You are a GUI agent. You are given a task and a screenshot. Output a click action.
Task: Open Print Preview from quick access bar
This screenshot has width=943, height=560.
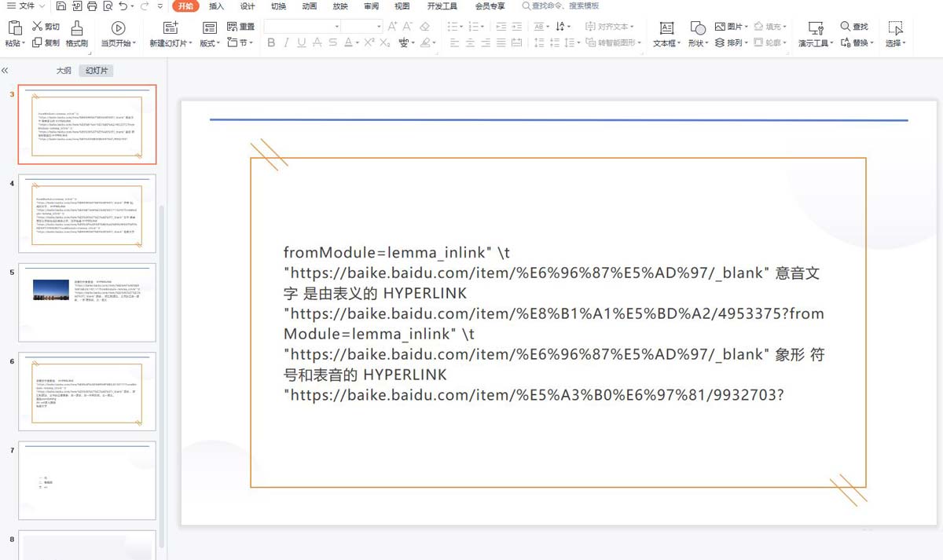tap(107, 6)
